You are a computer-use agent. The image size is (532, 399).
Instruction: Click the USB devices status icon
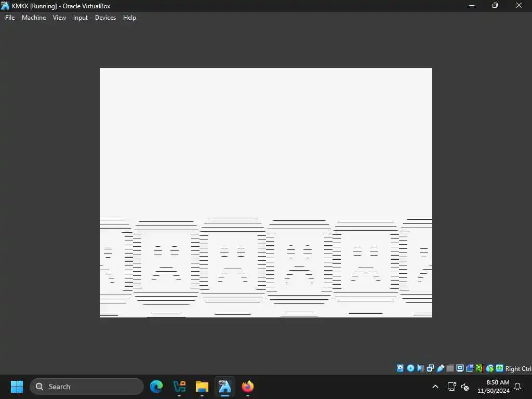pyautogui.click(x=441, y=368)
